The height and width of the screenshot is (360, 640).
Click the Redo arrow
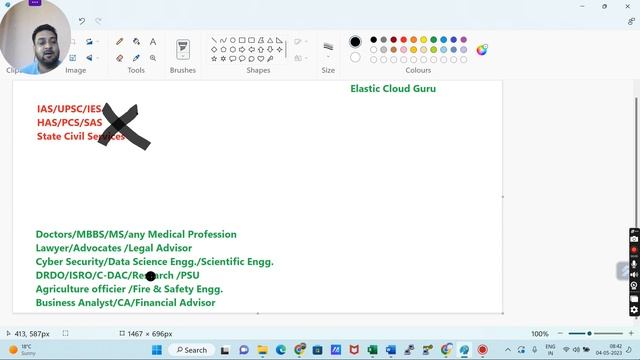tap(98, 21)
